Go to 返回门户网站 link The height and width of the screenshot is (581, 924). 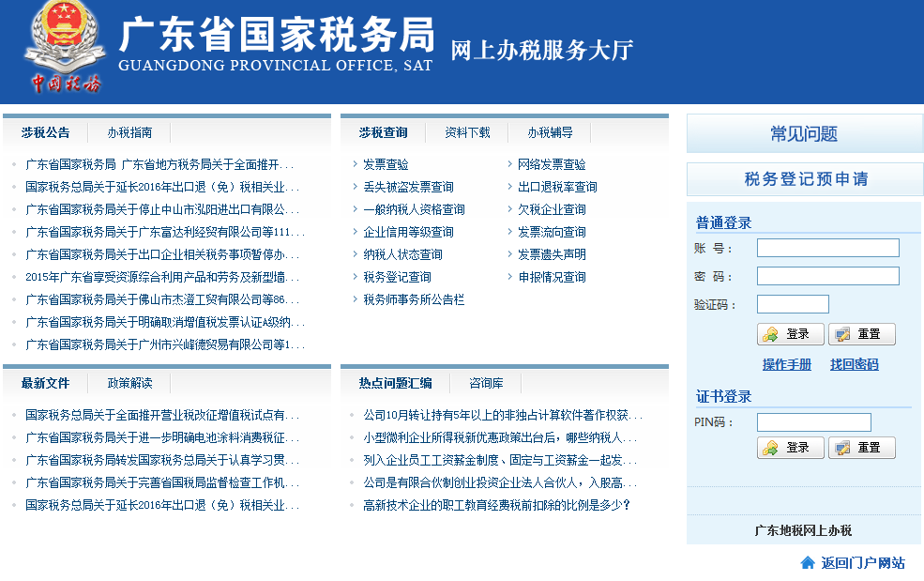(x=863, y=563)
